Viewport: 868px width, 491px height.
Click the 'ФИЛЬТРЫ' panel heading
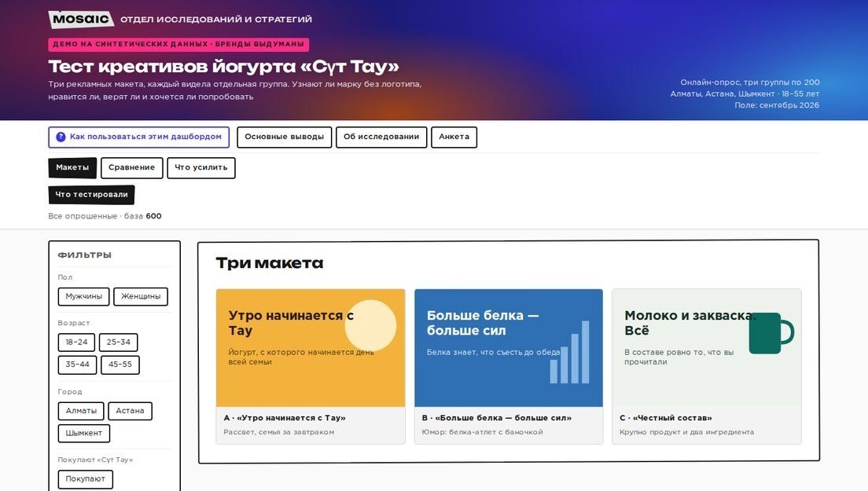tap(85, 255)
